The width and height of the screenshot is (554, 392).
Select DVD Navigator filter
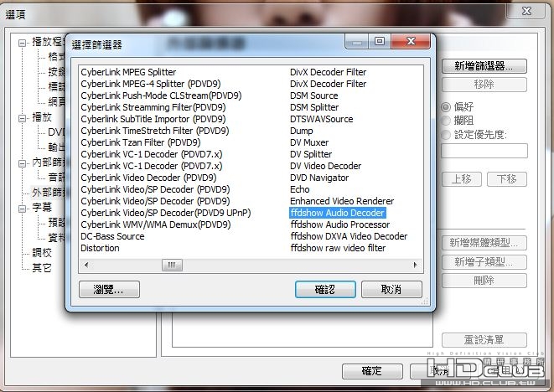click(x=319, y=178)
